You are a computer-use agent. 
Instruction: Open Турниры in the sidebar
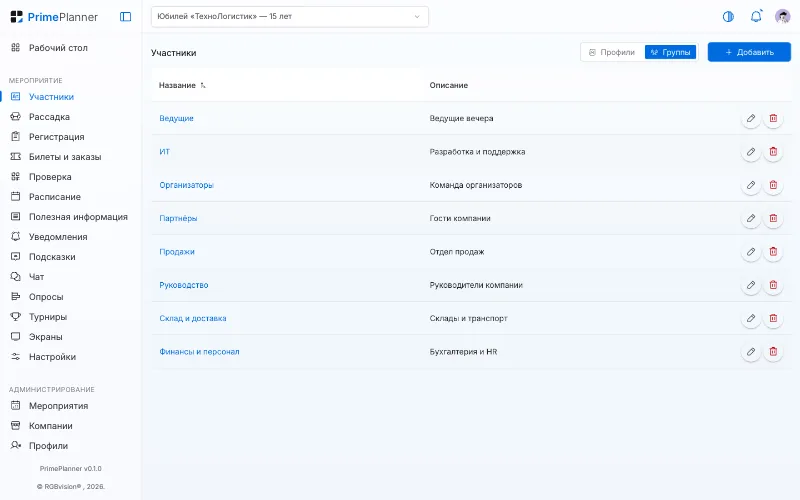[x=70, y=317]
